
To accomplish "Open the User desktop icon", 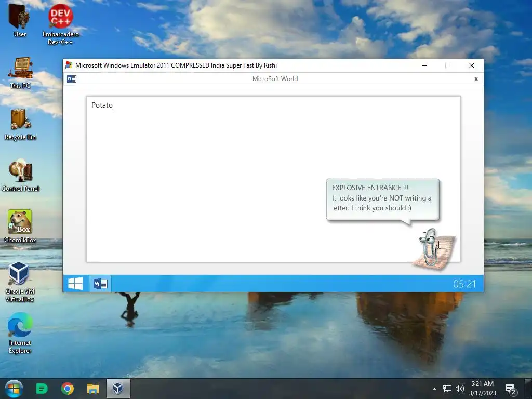I will [x=20, y=20].
